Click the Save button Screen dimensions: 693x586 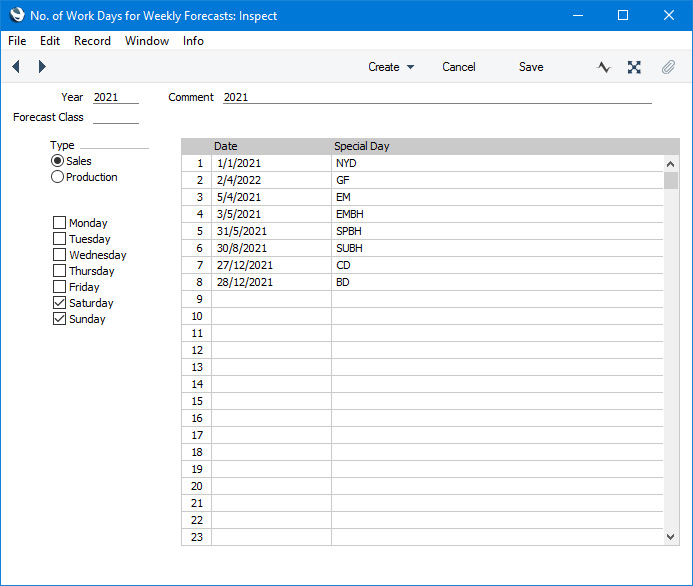pos(531,67)
